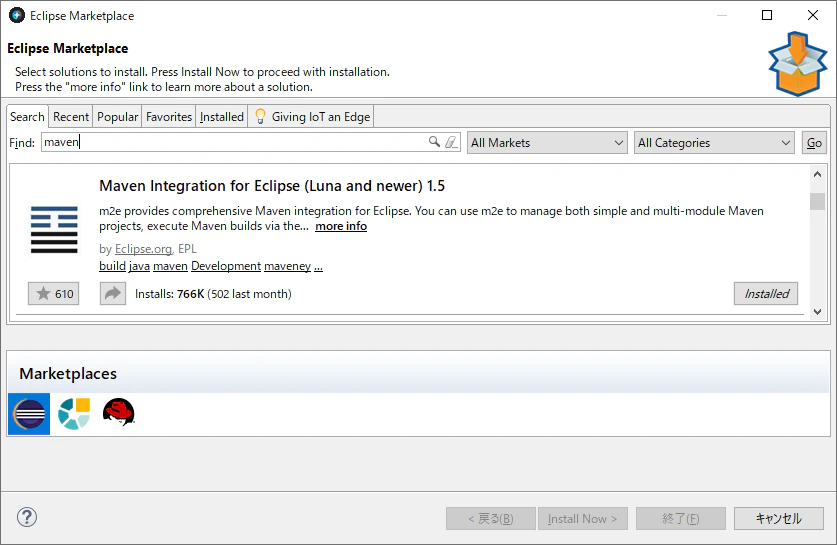Expand the tag list ellipsis link
Image resolution: width=837 pixels, height=545 pixels.
(x=318, y=266)
